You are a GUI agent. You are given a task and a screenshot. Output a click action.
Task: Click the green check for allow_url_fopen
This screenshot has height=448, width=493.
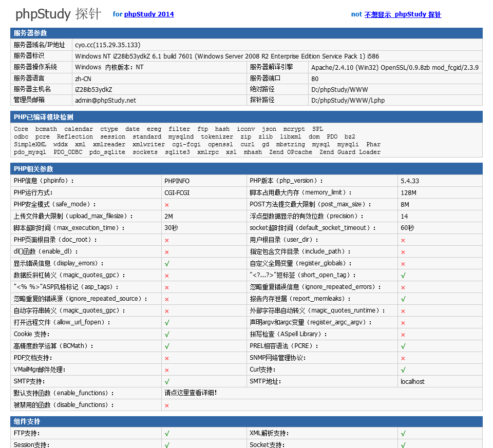(x=167, y=323)
